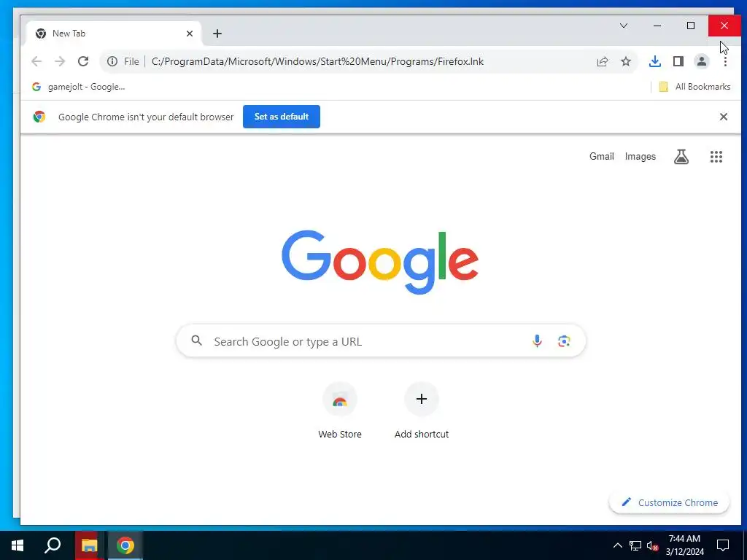This screenshot has width=747, height=560.
Task: Click the Search Google or type a URL box
Action: tap(381, 341)
